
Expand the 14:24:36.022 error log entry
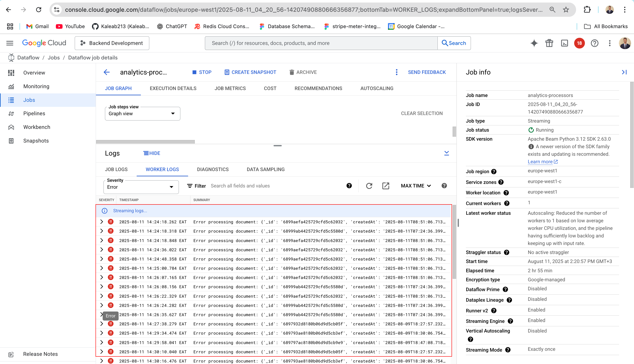(x=101, y=250)
